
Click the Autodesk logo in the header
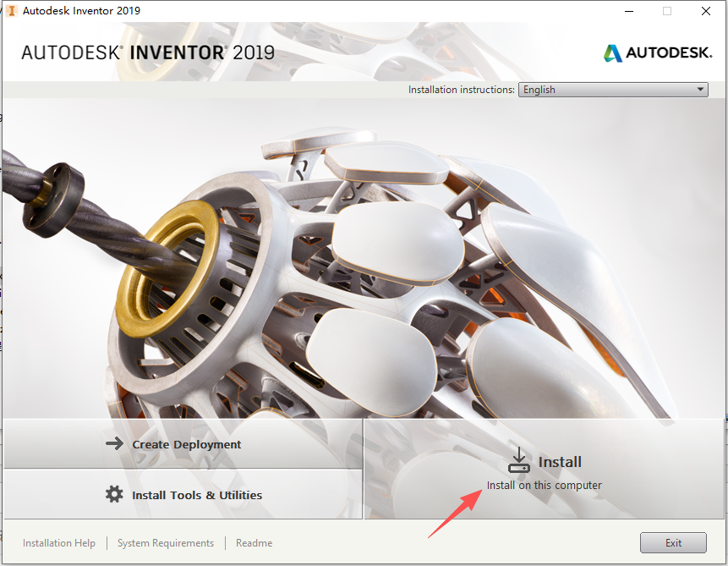tap(657, 52)
